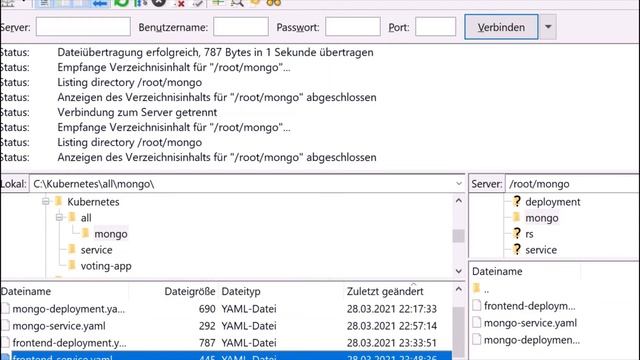640x360 pixels.
Task: Select remote file mongo-deploymen...
Action: (x=532, y=340)
